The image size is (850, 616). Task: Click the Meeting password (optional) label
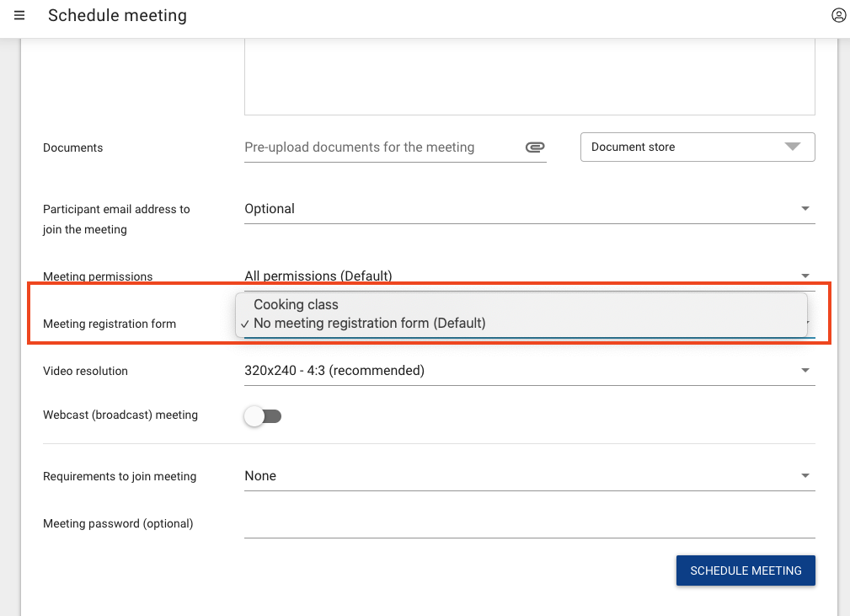coord(118,523)
